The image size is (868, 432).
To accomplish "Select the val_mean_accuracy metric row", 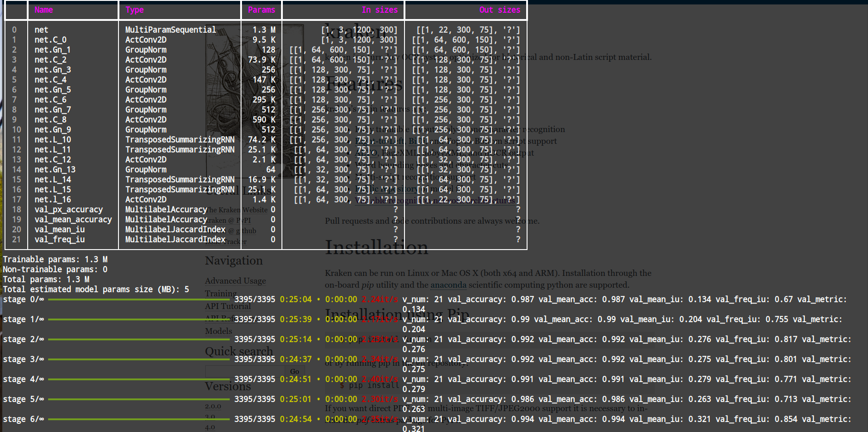I will point(73,220).
